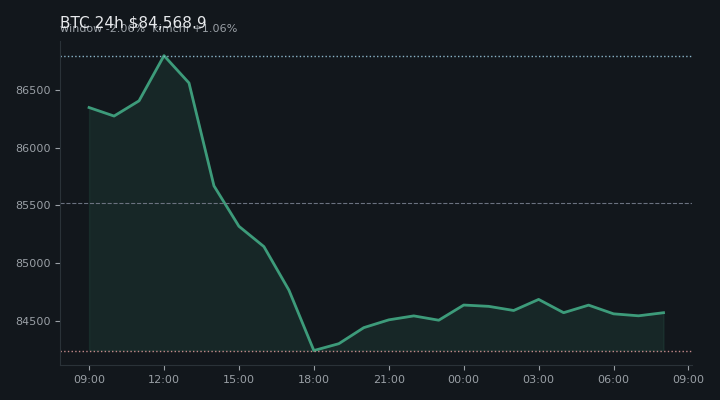Click the 00:00 x-axis label
Screen dimensions: 720x400
(463, 379)
